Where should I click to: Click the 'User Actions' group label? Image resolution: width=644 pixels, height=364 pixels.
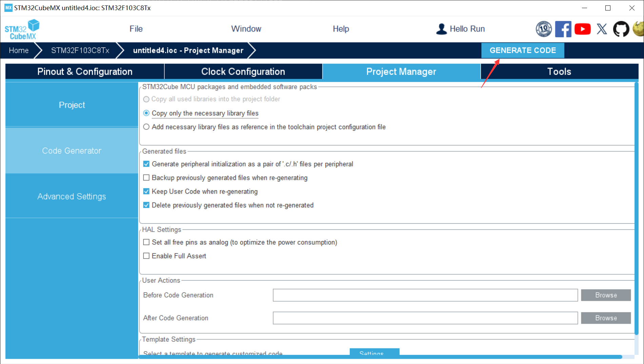tap(161, 280)
